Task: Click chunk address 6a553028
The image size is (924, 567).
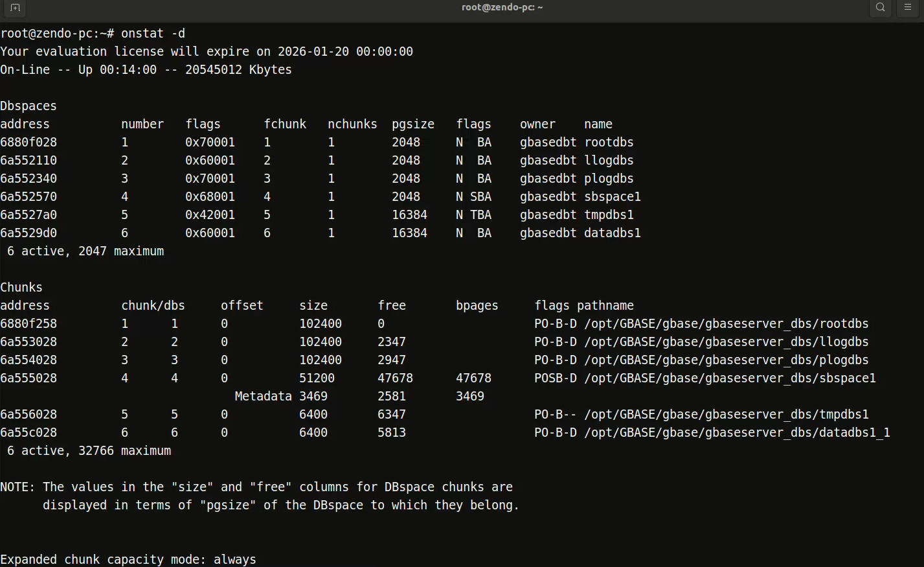Action: point(28,342)
